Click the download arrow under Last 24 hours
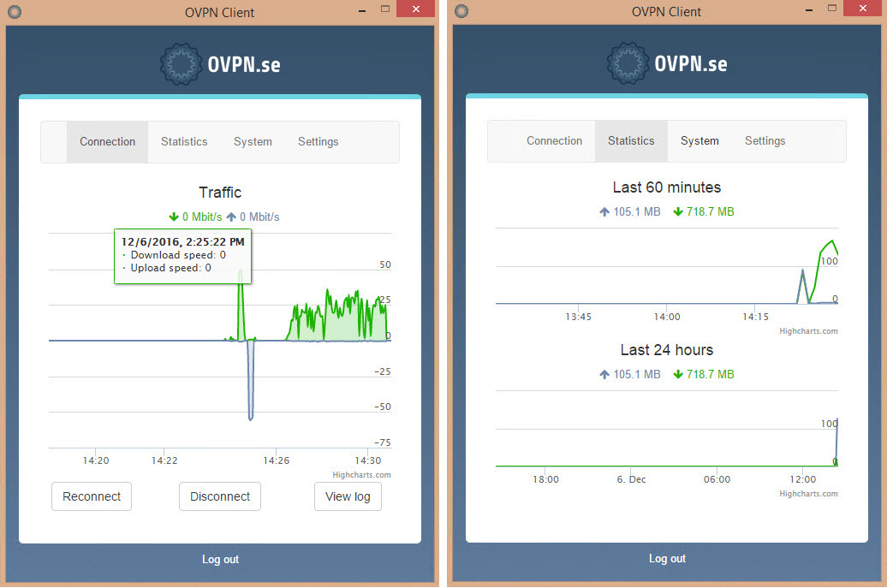This screenshot has width=887, height=588. (678, 374)
